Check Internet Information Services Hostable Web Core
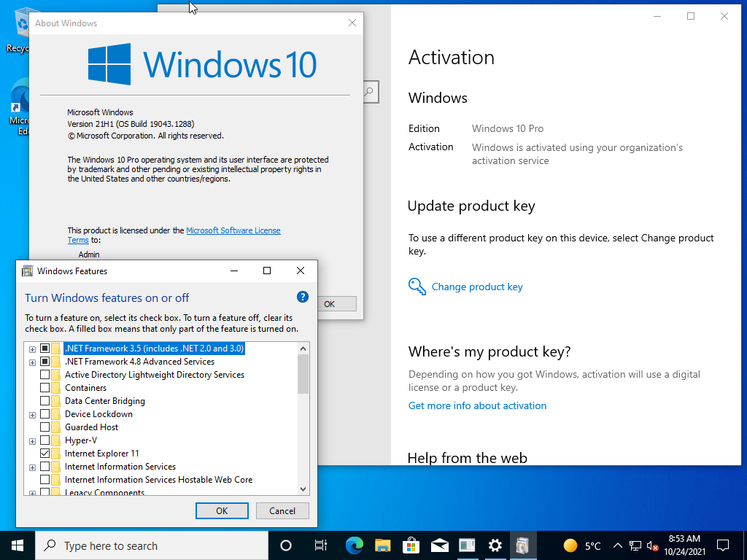This screenshot has width=747, height=560. tap(44, 479)
